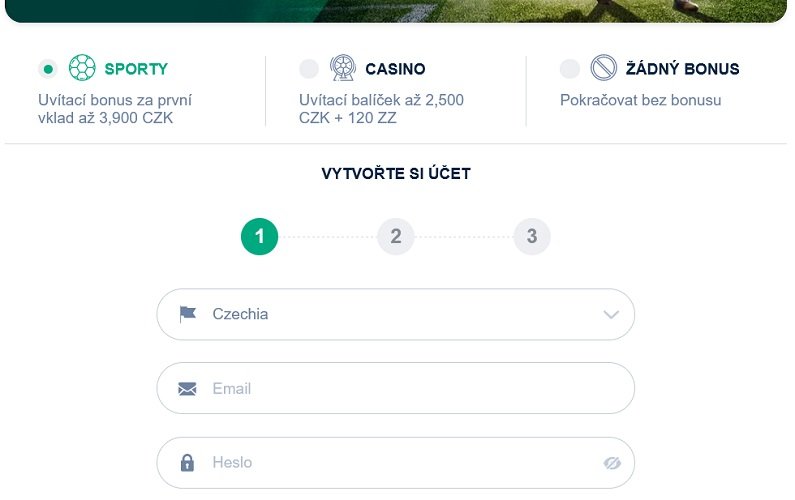This screenshot has width=795, height=500.
Task: Go to registration step 1
Action: click(x=259, y=237)
